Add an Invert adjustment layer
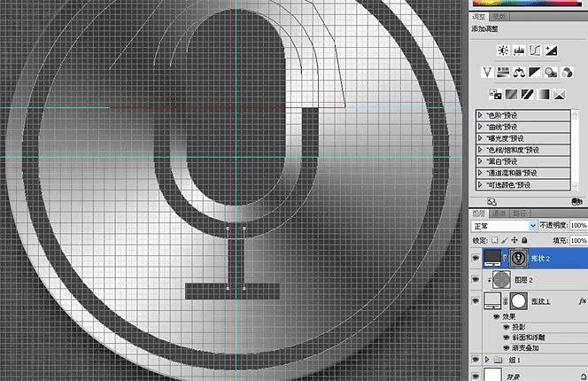Screen dimensions: 588x381 click(x=495, y=94)
